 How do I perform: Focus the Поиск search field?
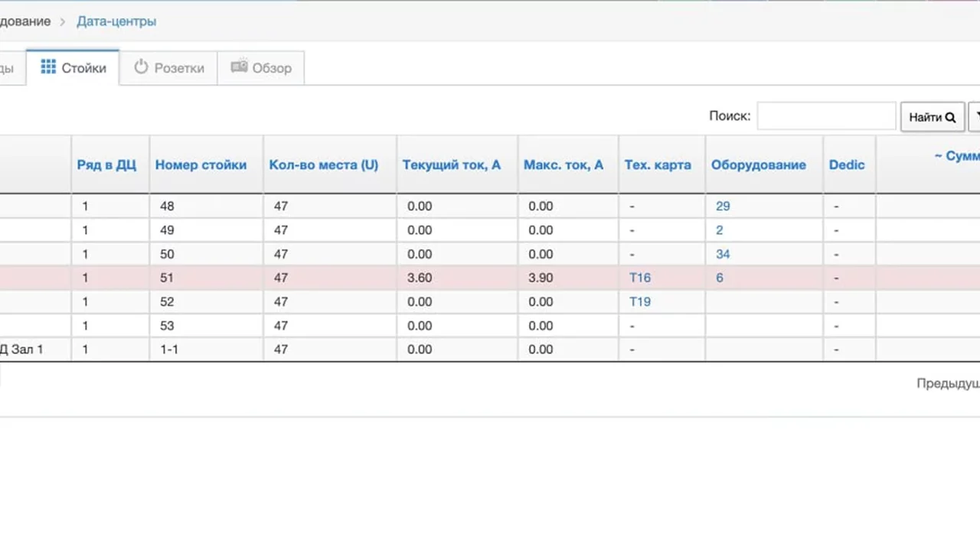pos(826,116)
